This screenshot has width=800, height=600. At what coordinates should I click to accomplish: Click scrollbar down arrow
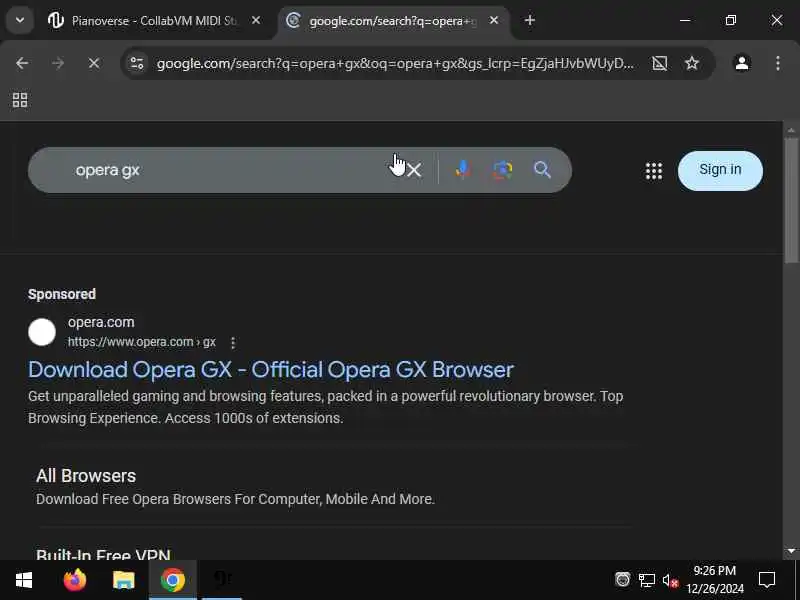791,551
